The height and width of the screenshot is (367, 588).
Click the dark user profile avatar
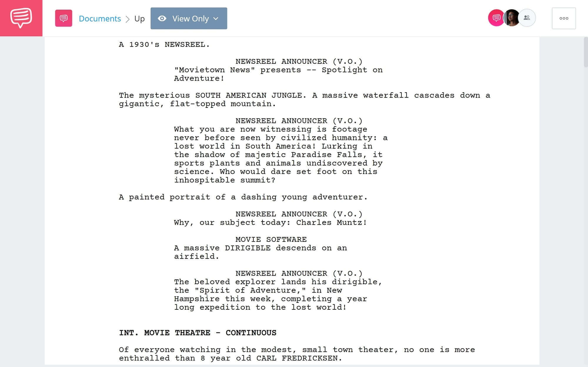(512, 18)
